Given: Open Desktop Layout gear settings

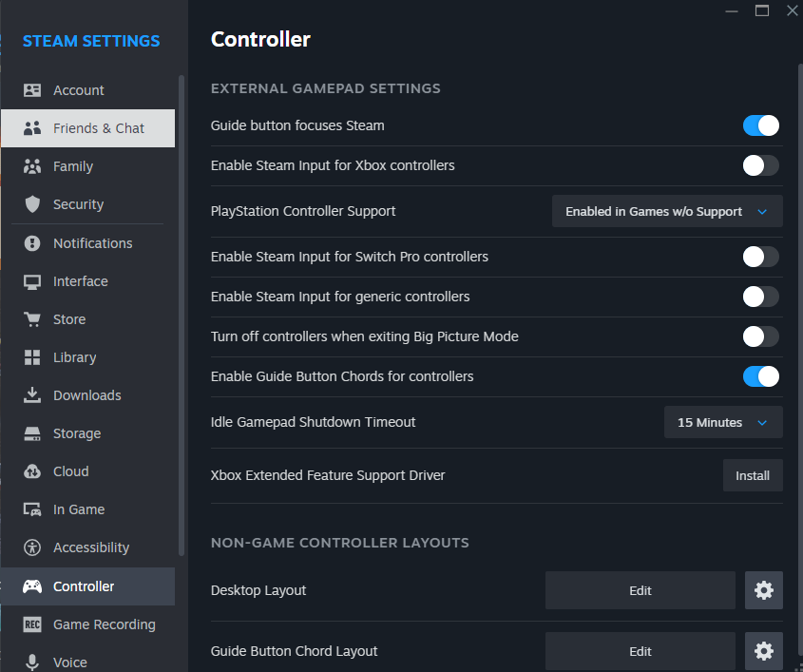Looking at the screenshot, I should coord(764,590).
